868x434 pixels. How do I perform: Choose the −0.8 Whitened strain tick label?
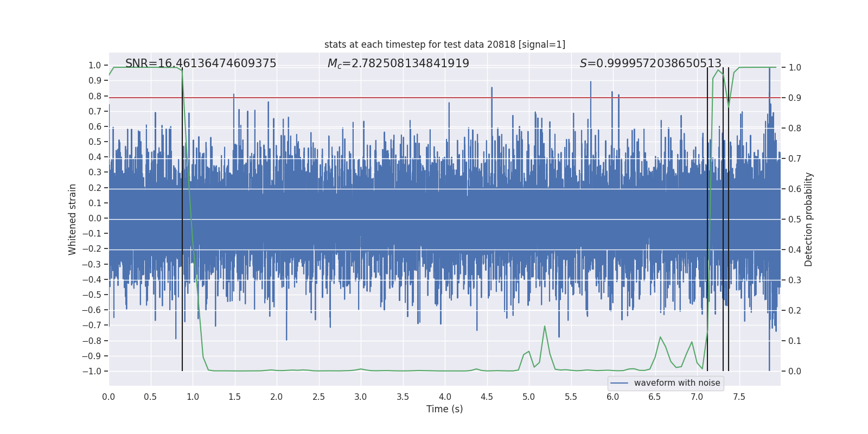(92, 341)
